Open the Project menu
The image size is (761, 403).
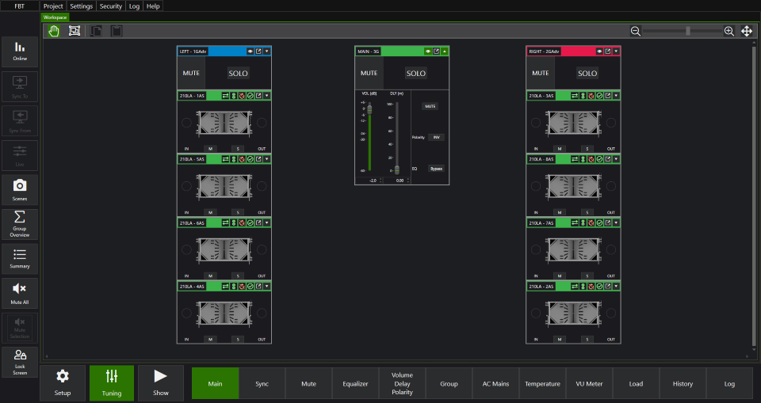(53, 6)
